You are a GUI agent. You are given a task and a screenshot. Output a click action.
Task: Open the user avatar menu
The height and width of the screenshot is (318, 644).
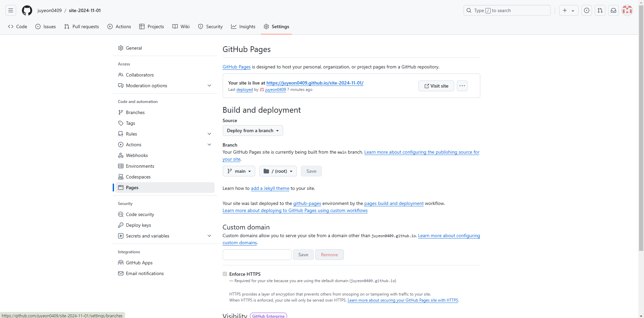point(627,10)
